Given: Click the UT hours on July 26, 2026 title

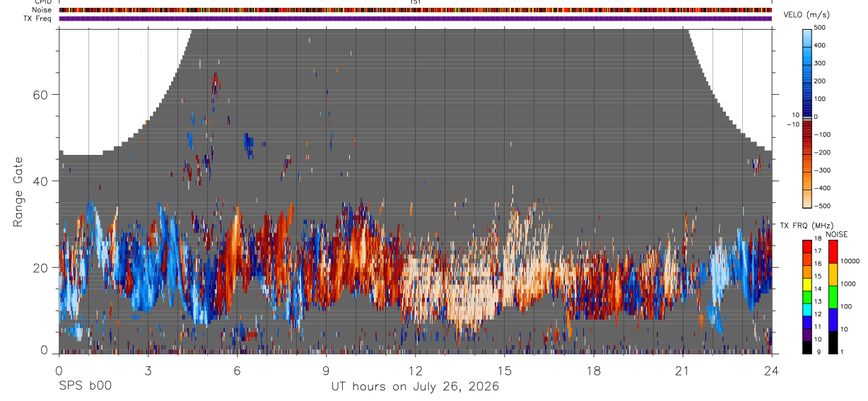Looking at the screenshot, I should point(415,386).
